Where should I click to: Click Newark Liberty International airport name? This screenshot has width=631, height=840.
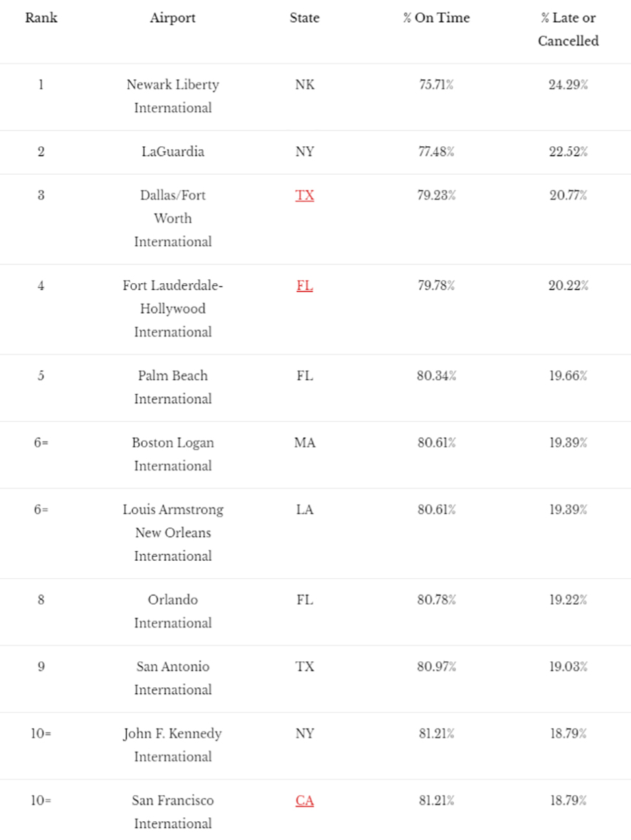coord(173,96)
